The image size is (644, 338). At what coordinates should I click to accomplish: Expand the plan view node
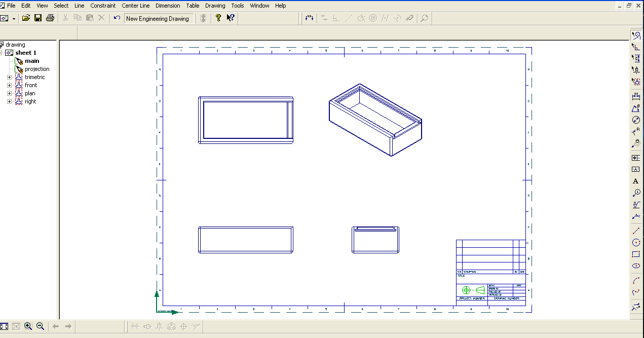pos(9,93)
